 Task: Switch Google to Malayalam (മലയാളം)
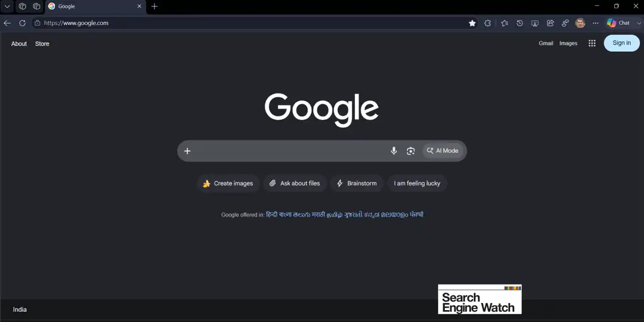click(395, 215)
